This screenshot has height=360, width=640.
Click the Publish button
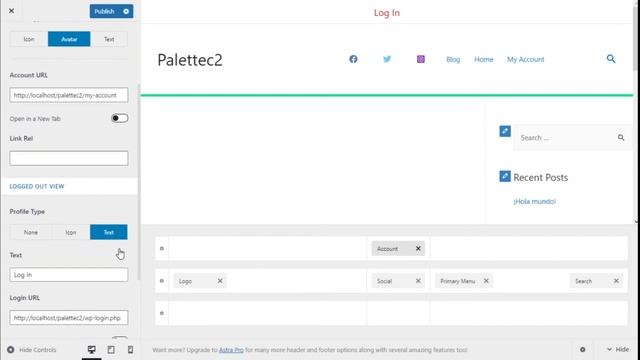104,11
